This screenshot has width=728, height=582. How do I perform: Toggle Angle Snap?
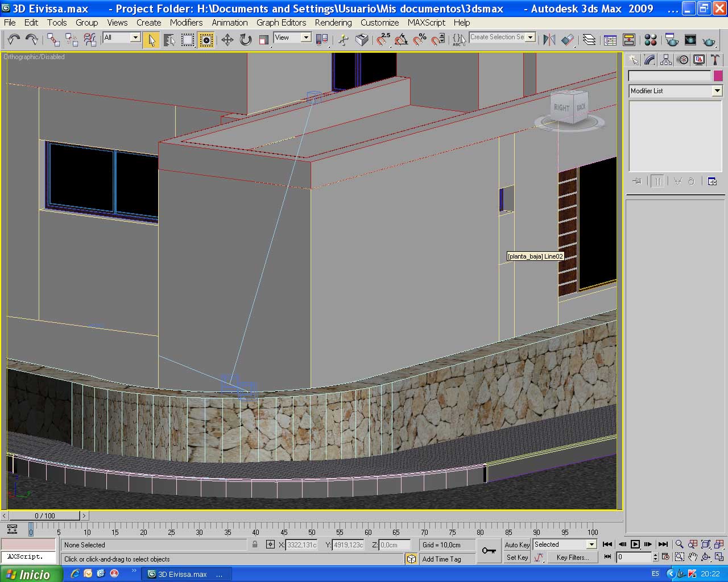pyautogui.click(x=402, y=39)
